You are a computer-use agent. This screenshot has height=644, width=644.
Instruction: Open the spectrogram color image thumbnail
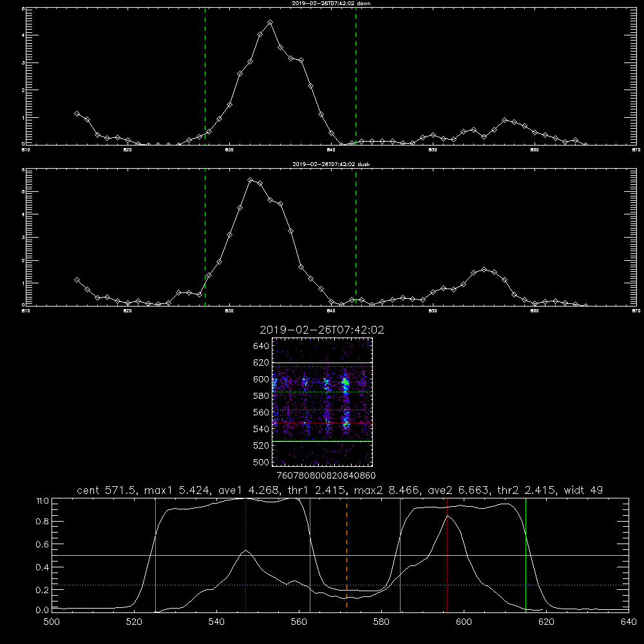click(322, 402)
